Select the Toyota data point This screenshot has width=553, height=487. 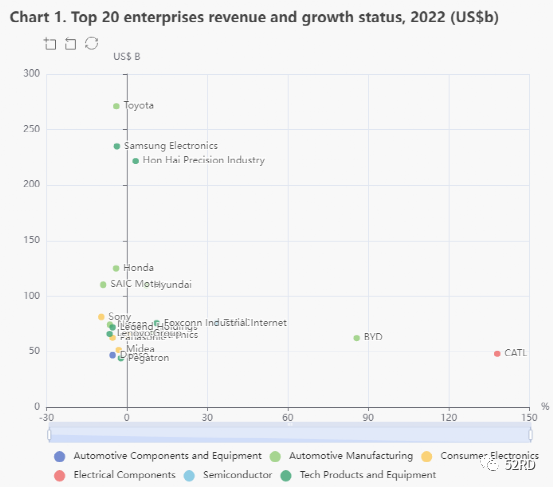click(x=116, y=106)
